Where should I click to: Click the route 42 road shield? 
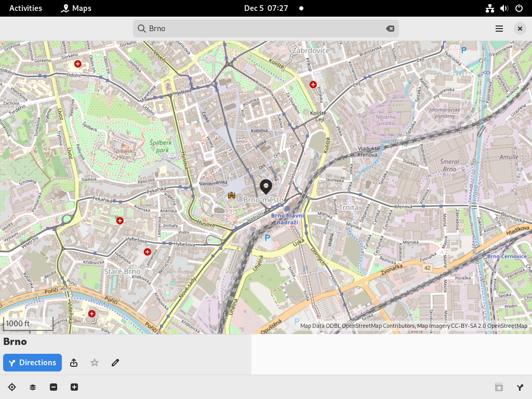click(x=427, y=268)
